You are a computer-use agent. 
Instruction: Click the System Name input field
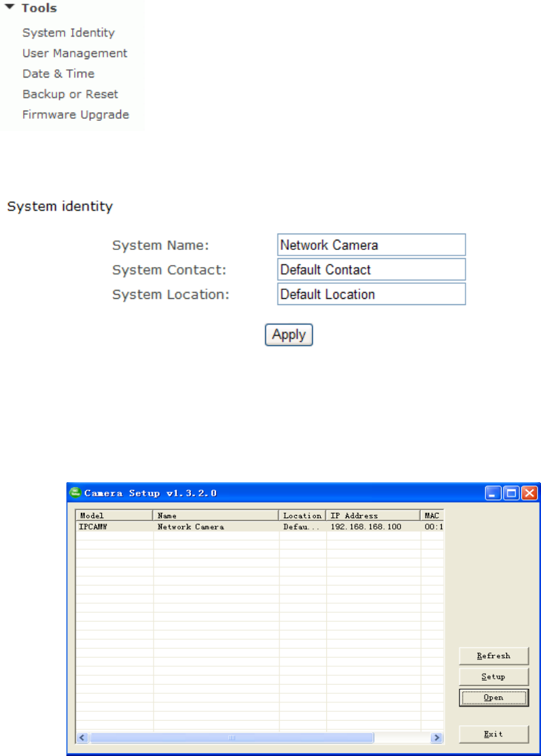point(371,245)
